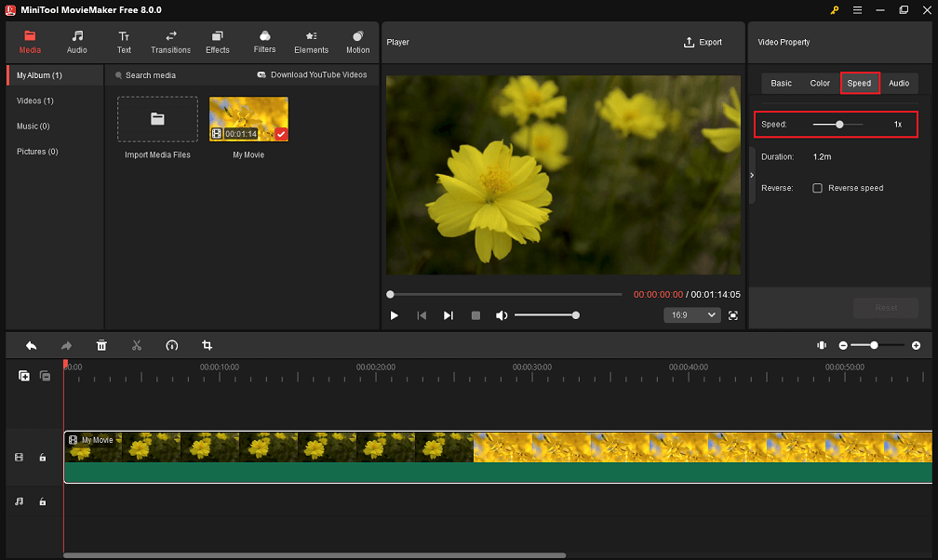Enable the Reverse speed checkbox
Viewport: 938px width, 560px height.
point(817,188)
